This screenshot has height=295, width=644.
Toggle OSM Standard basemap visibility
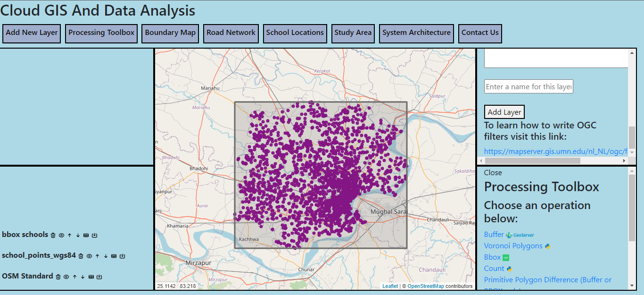[x=66, y=277]
